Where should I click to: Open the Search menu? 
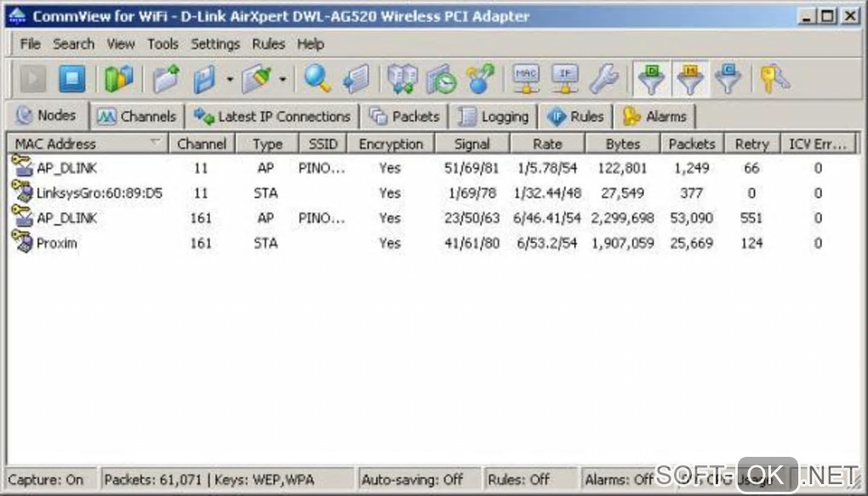coord(74,43)
